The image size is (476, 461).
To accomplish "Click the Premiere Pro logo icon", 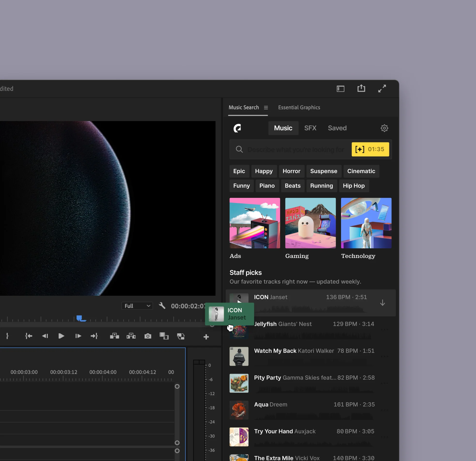I will coord(237,128).
